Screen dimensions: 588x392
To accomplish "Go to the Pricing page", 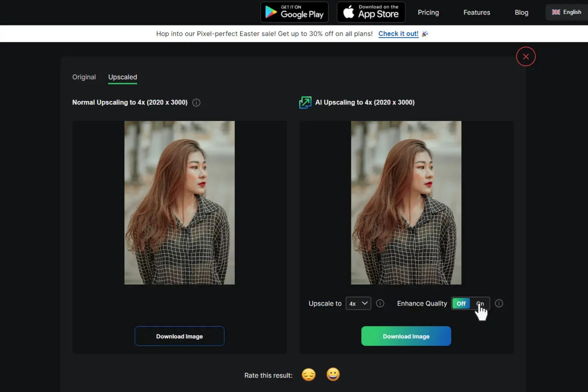I will (428, 13).
